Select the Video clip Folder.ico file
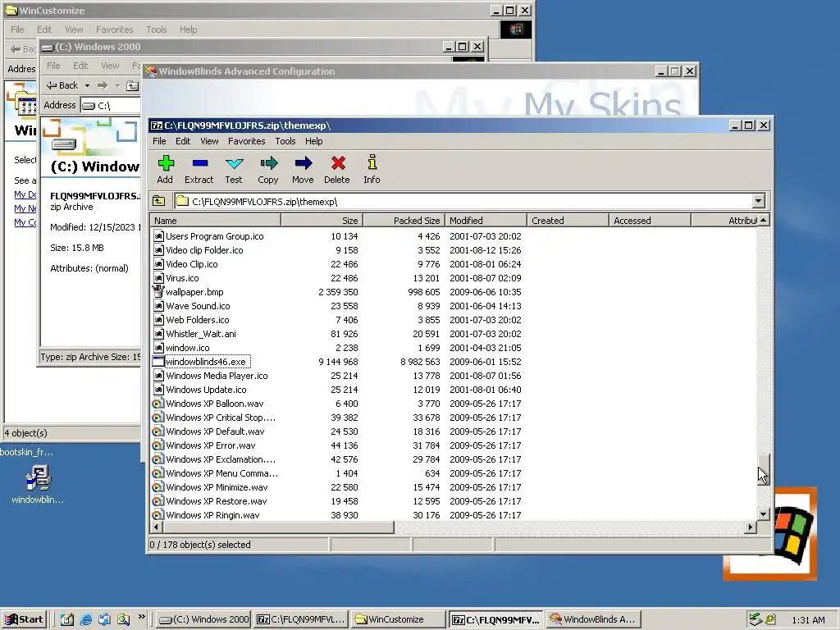Image resolution: width=840 pixels, height=630 pixels. [204, 250]
